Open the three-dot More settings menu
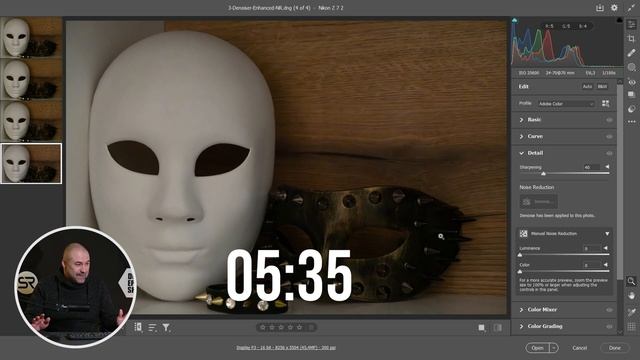The image size is (640, 360). [x=631, y=121]
